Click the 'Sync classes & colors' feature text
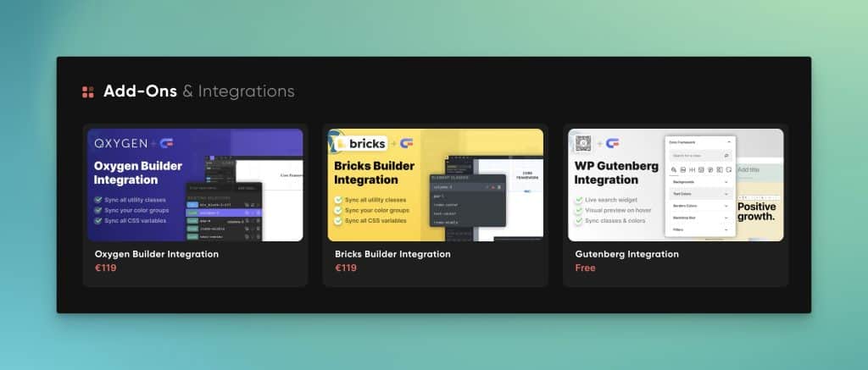Screen dimensions: 868x370 (615, 221)
